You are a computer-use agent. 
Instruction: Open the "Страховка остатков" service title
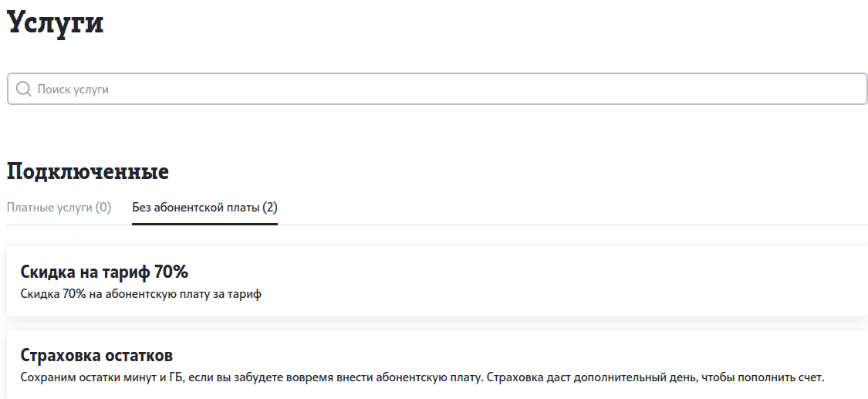(x=96, y=355)
